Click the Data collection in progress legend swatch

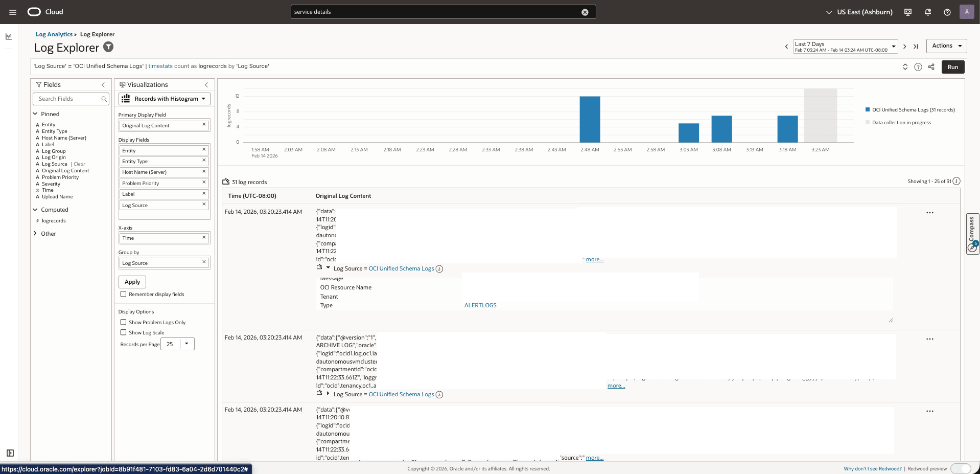click(x=868, y=122)
